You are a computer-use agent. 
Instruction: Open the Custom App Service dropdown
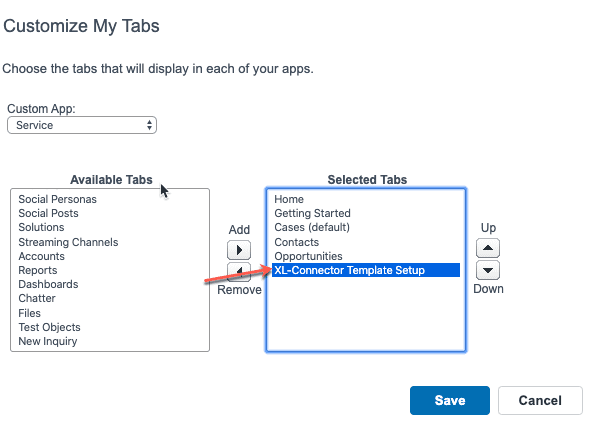pyautogui.click(x=82, y=125)
